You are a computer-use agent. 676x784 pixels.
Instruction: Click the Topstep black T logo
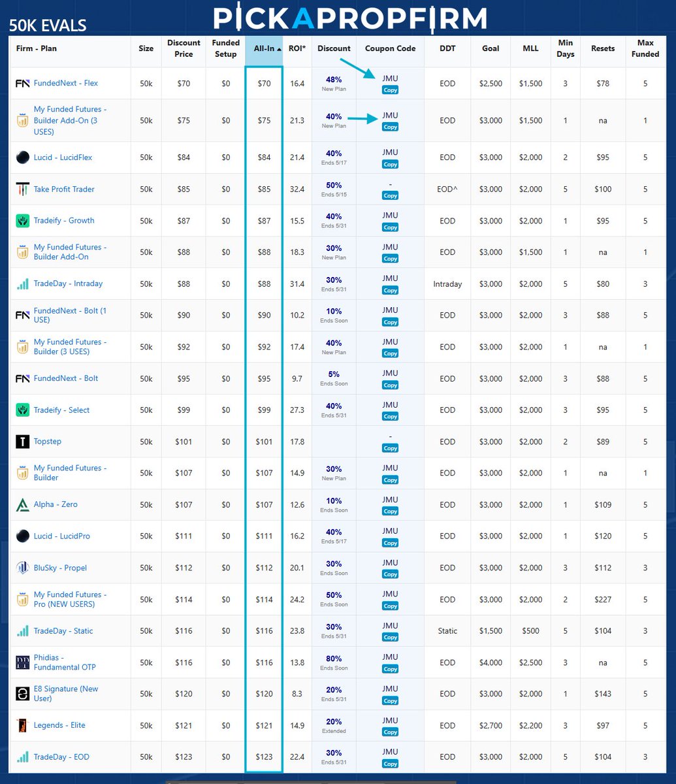point(22,442)
